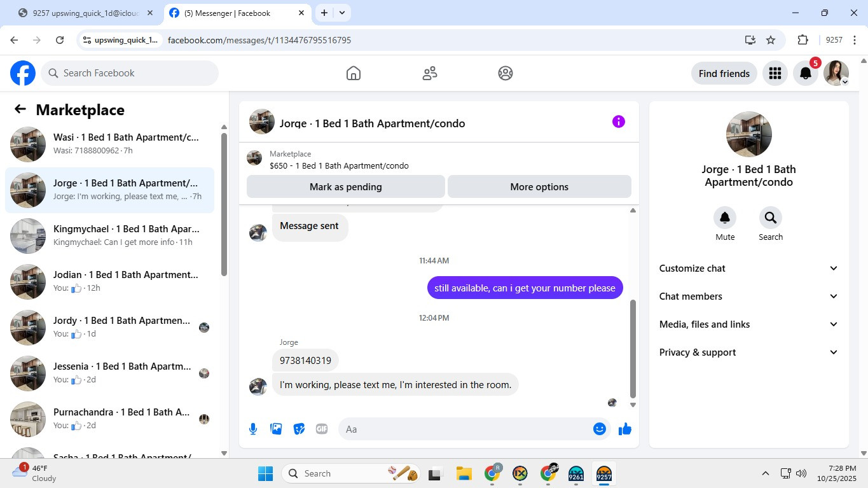The width and height of the screenshot is (868, 488).
Task: Click the chat messages scrollbar thumb
Action: (633, 348)
